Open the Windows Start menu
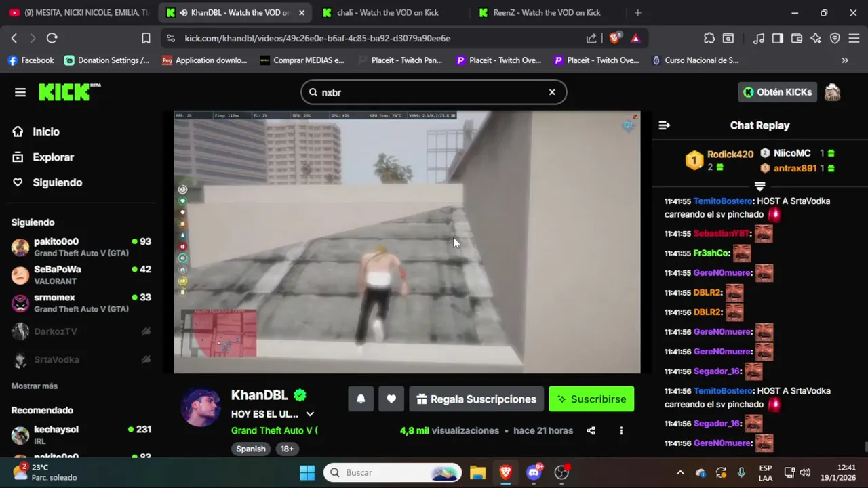This screenshot has width=868, height=488. tap(307, 472)
